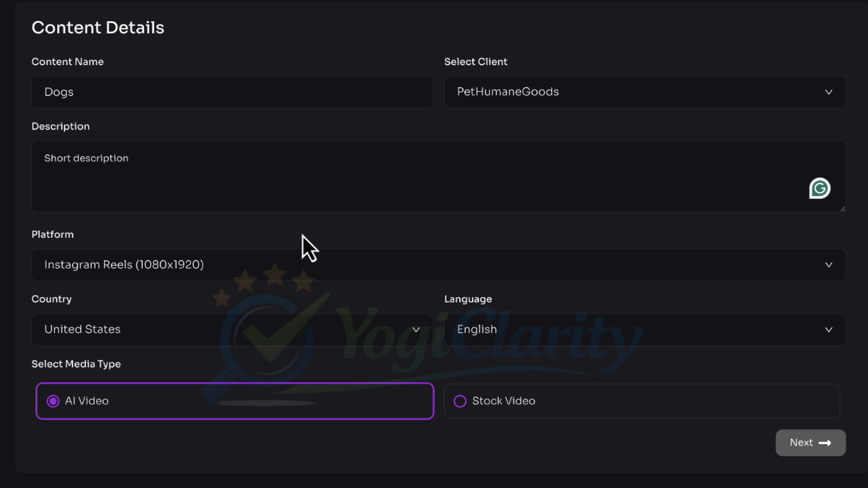
Task: Select the AI Video radio button
Action: coord(53,401)
